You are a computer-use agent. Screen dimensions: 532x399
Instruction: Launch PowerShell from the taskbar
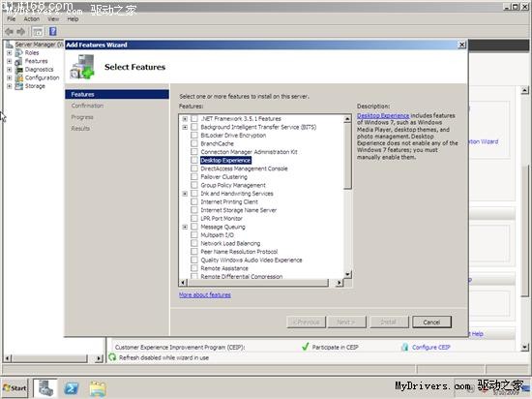(72, 387)
